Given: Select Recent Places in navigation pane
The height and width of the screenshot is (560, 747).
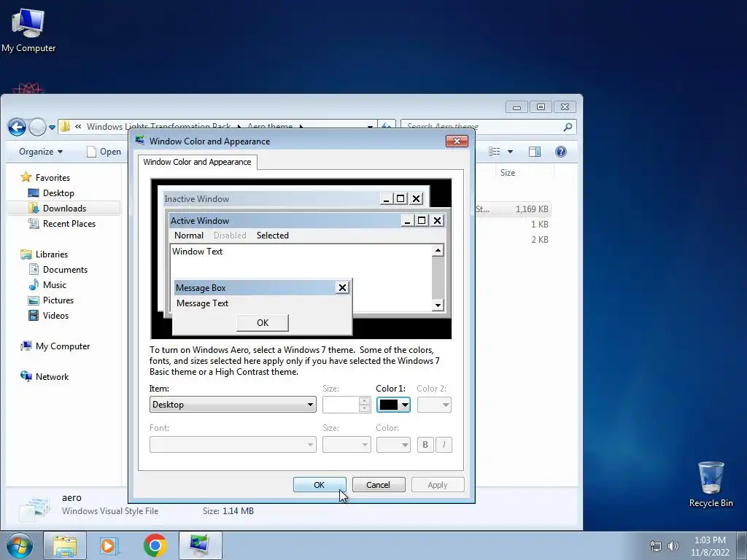Looking at the screenshot, I should click(x=69, y=223).
